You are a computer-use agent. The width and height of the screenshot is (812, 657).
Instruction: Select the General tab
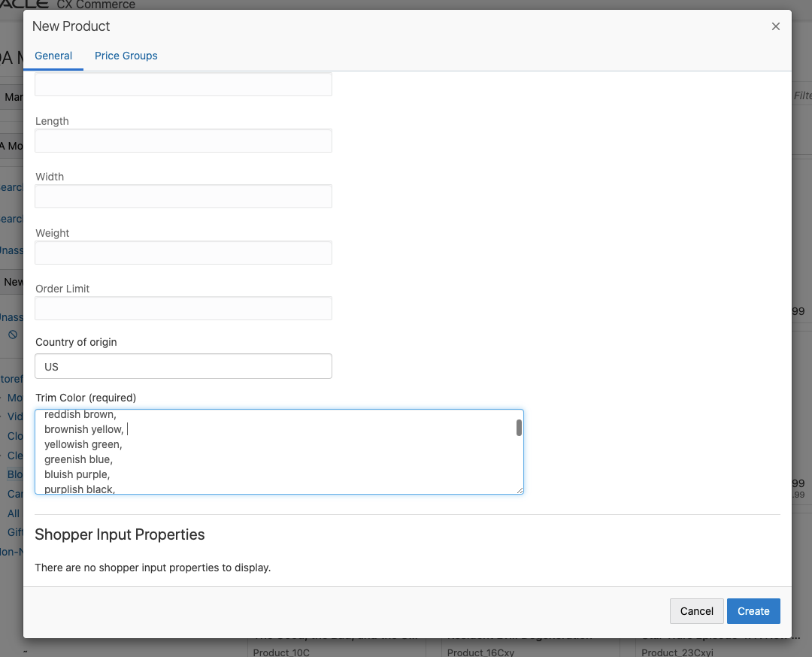tap(53, 56)
